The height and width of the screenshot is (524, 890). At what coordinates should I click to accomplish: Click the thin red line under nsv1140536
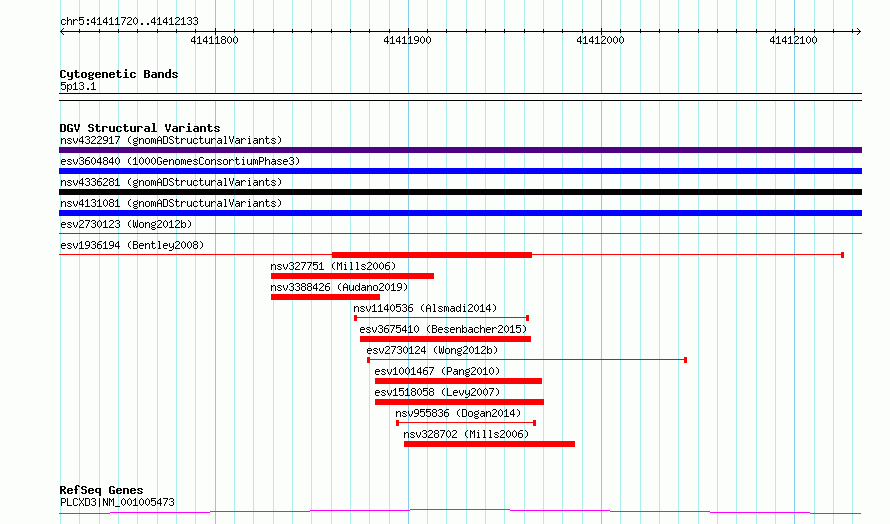pyautogui.click(x=442, y=318)
